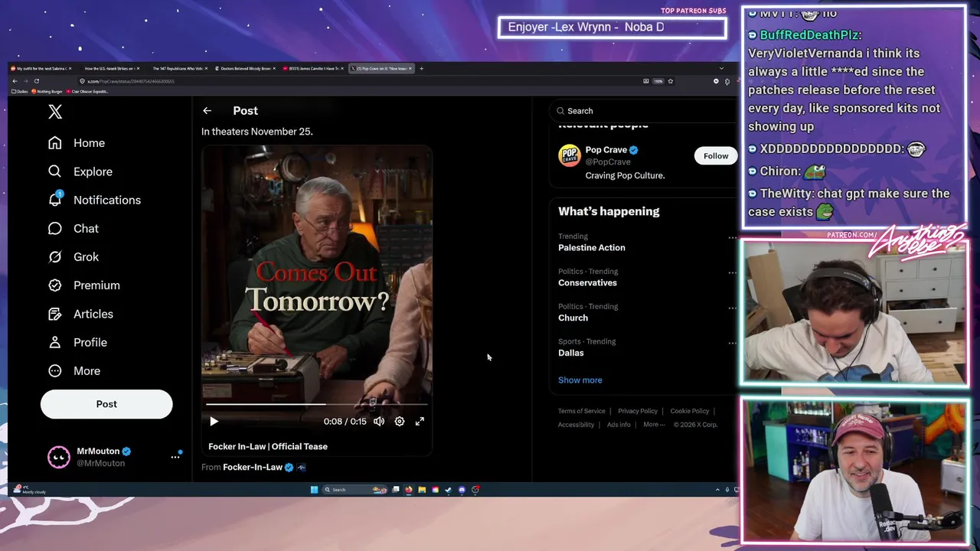Image resolution: width=980 pixels, height=551 pixels.
Task: Open Profile in the sidebar
Action: [x=77, y=342]
